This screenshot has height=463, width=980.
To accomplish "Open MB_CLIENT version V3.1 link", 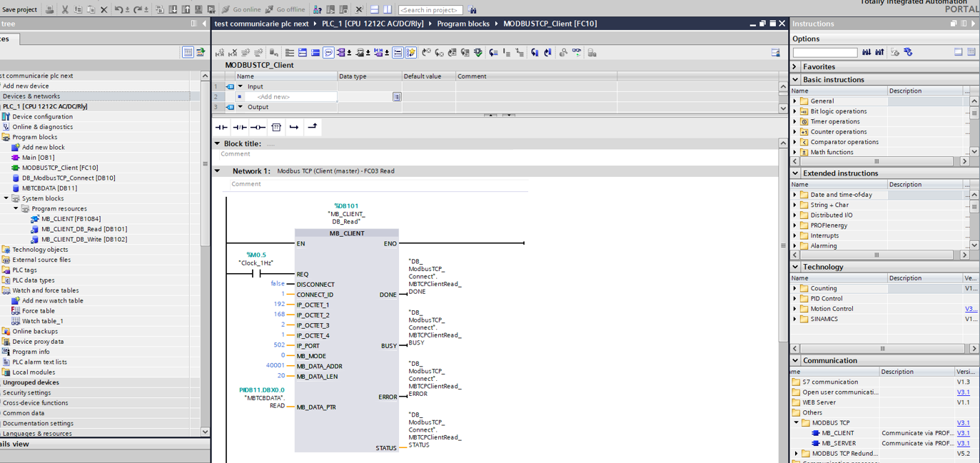I will pos(963,433).
